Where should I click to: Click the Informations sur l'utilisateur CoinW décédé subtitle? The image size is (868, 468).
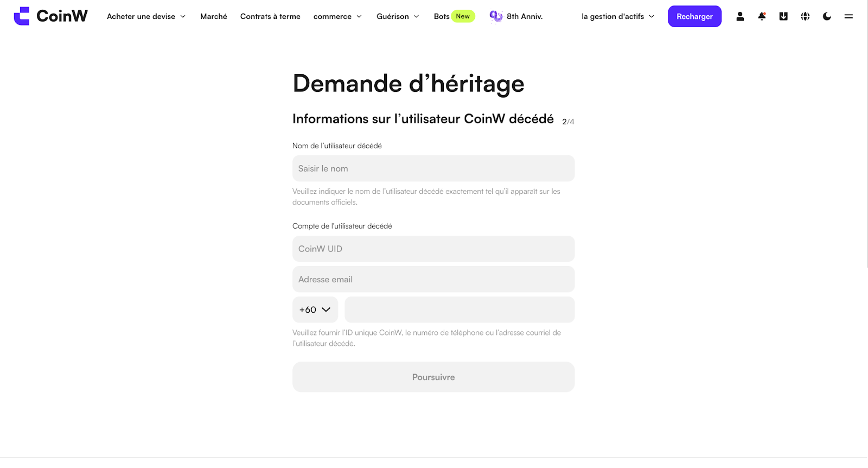tap(423, 119)
